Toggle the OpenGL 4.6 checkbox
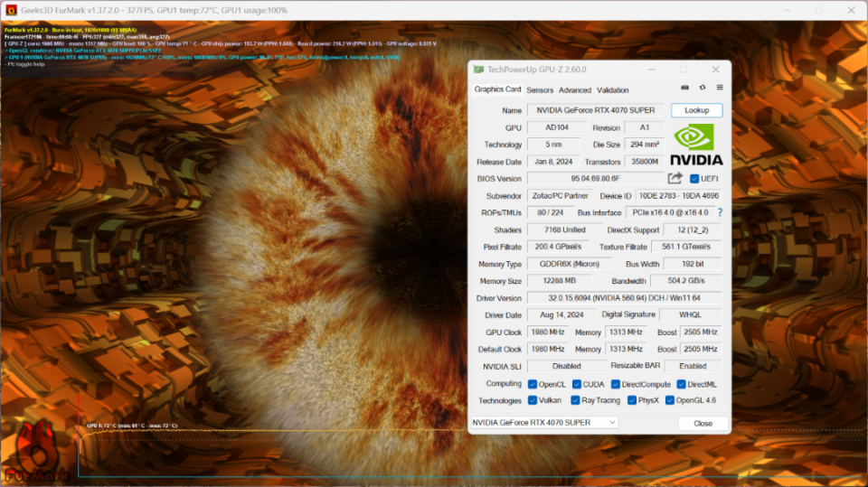The image size is (868, 487). (670, 400)
